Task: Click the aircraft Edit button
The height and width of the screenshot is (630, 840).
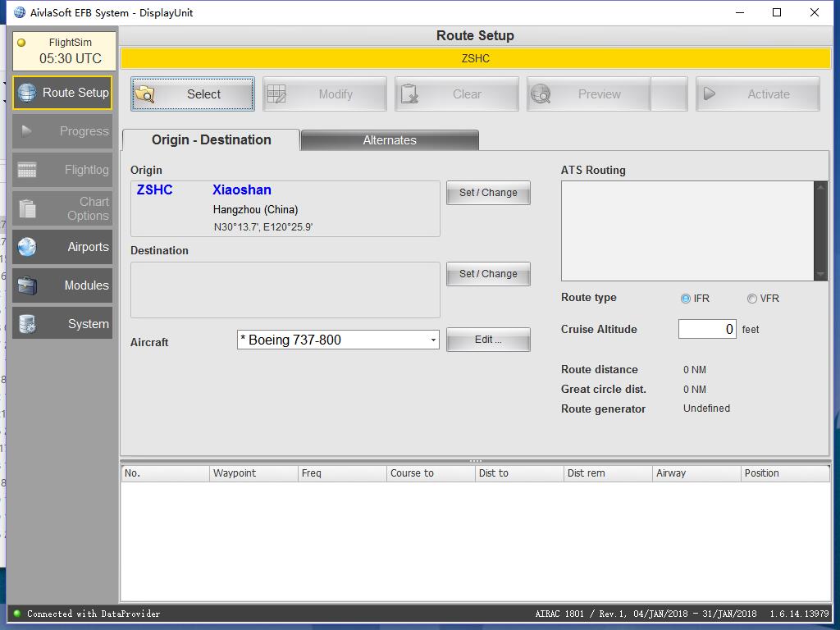Action: [488, 340]
